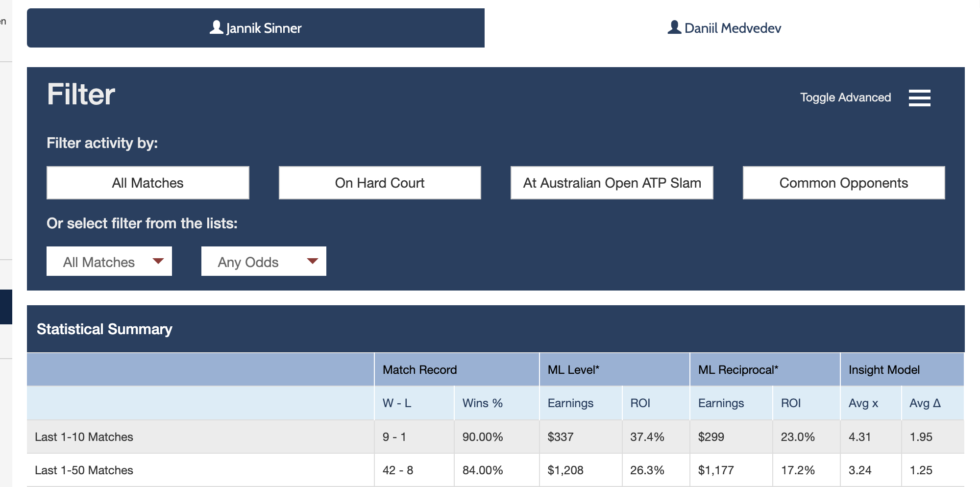Click the person icon beside Jannik Sinner
The image size is (980, 487).
216,27
